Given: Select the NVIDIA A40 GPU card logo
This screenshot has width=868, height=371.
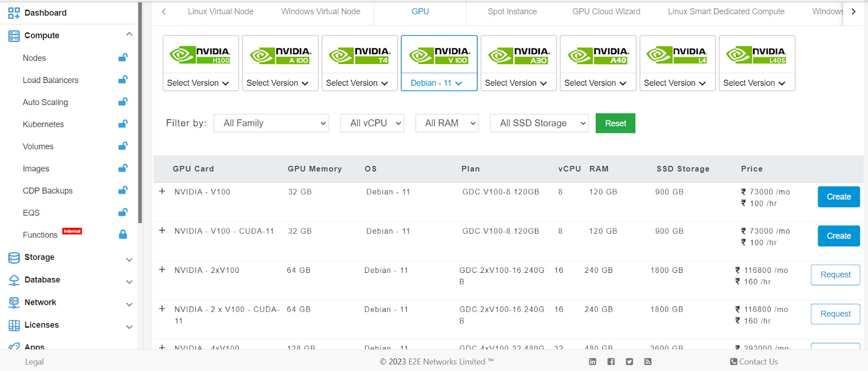Looking at the screenshot, I should 598,55.
